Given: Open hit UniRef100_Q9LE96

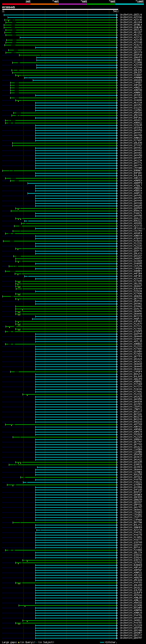Looking at the screenshot, I should pos(131,70).
